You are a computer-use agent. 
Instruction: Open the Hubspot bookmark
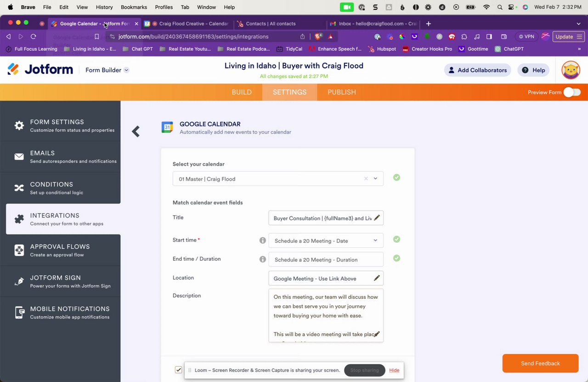[381, 49]
